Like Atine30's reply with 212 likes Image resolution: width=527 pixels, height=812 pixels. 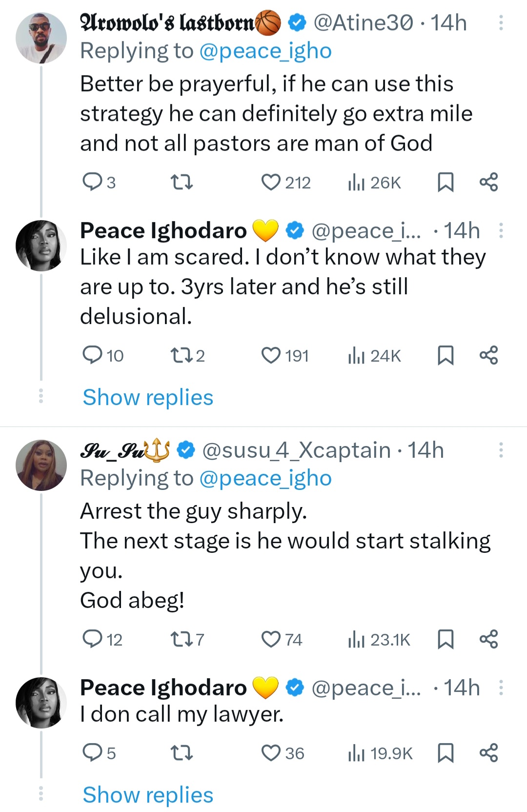click(x=271, y=183)
